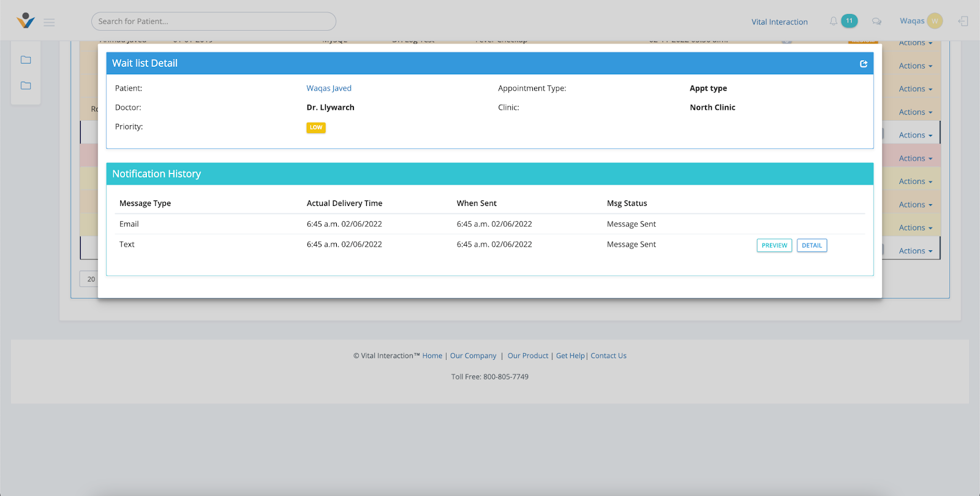Click the Wait list Detail share icon
Viewport: 980px width, 496px height.
tap(864, 64)
